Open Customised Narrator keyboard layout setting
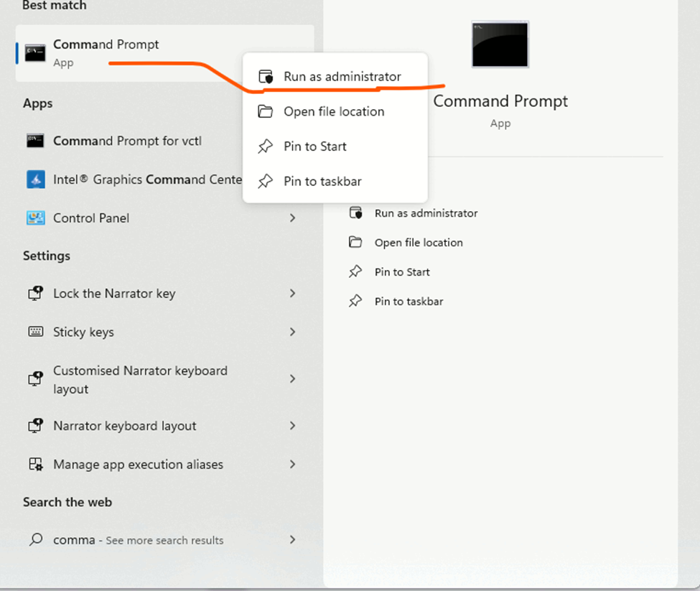Screen dimensions: 700x591 140,379
